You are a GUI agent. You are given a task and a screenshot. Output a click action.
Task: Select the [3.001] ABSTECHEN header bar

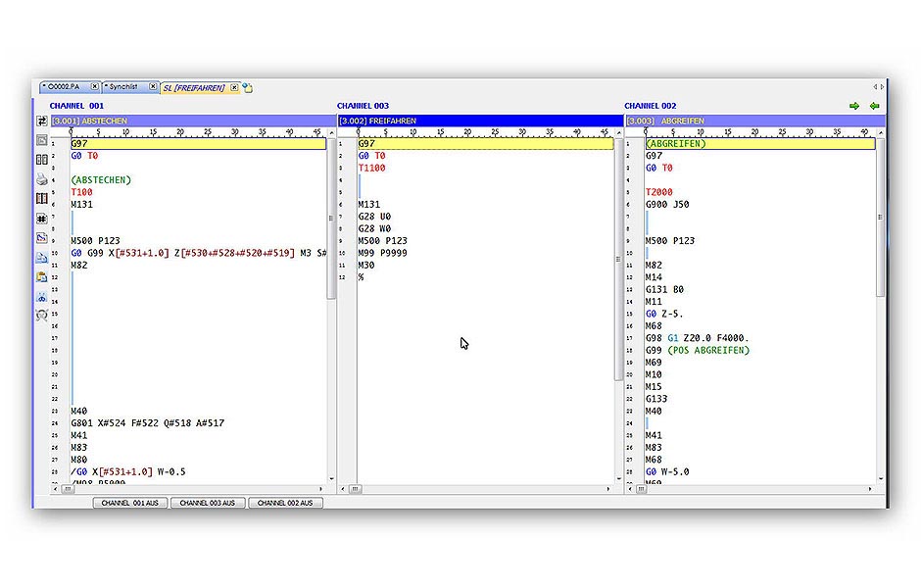(x=186, y=121)
